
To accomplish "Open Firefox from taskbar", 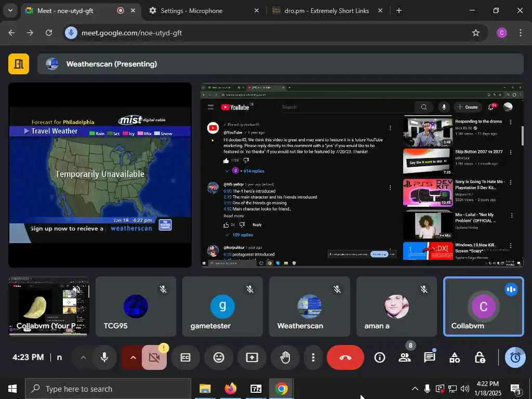I will pos(230,389).
